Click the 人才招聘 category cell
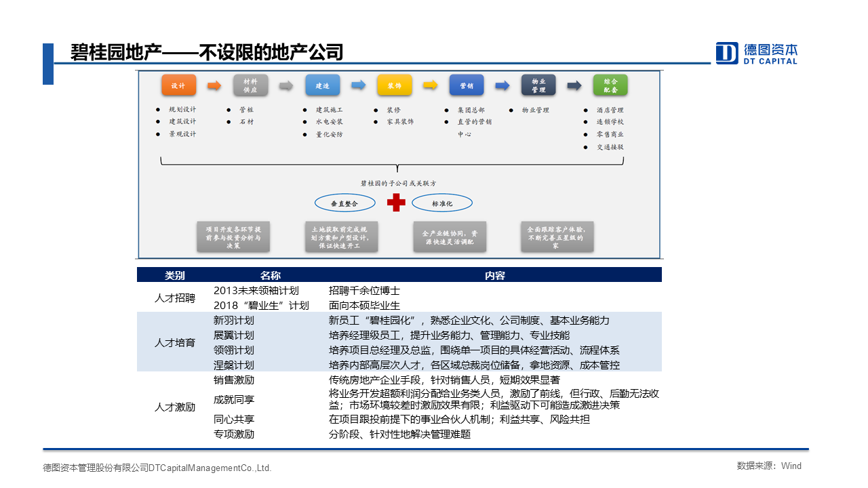 [x=174, y=298]
